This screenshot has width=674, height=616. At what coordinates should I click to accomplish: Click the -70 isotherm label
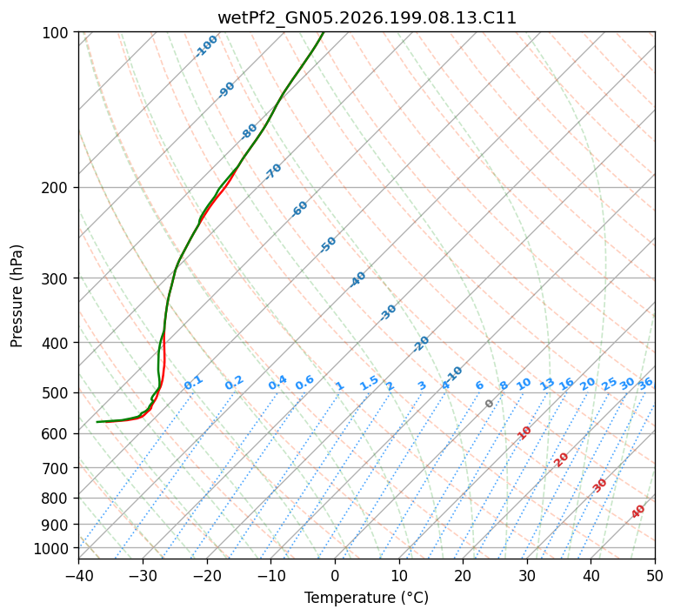[273, 171]
